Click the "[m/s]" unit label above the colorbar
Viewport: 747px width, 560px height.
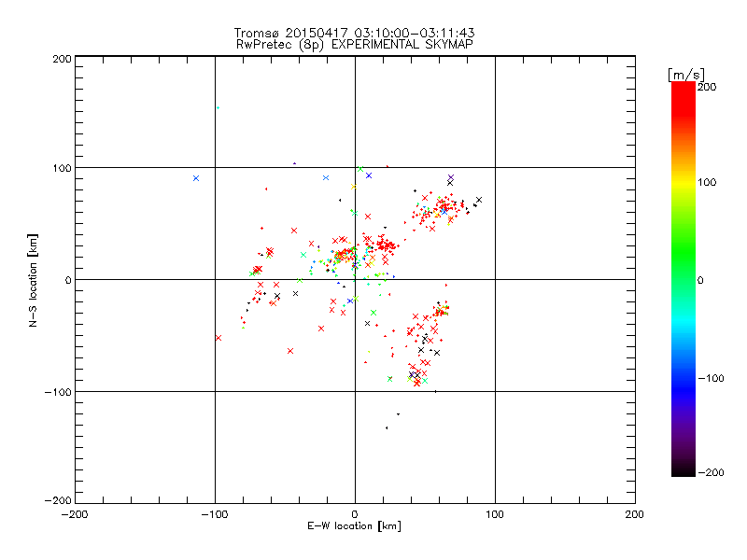tap(685, 75)
